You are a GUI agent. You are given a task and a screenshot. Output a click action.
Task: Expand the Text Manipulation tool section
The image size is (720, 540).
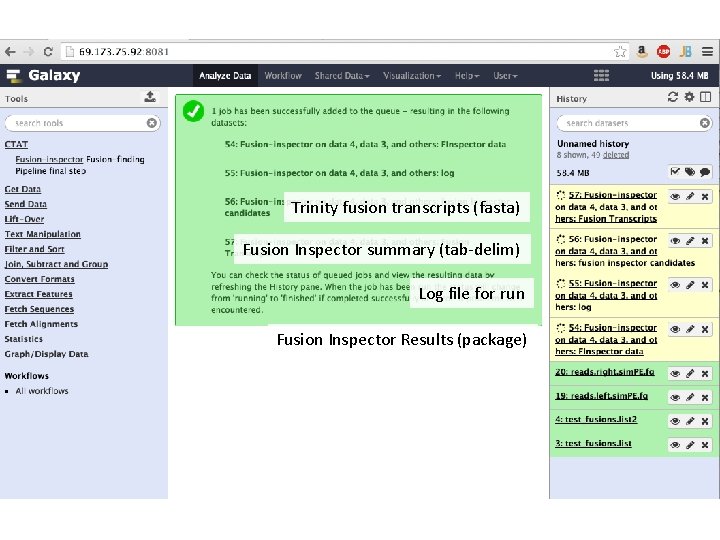pyautogui.click(x=42, y=234)
